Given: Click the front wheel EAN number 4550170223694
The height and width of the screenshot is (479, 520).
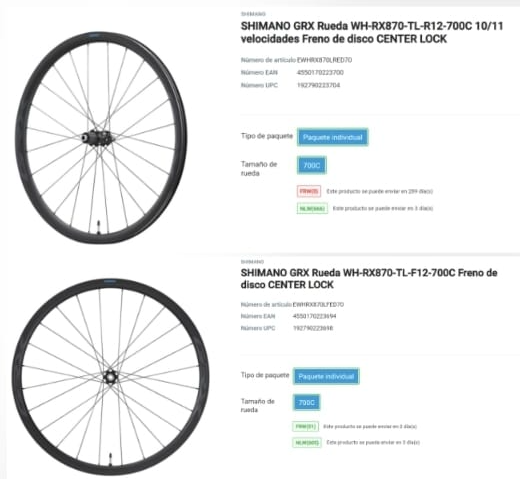Looking at the screenshot, I should [x=314, y=316].
